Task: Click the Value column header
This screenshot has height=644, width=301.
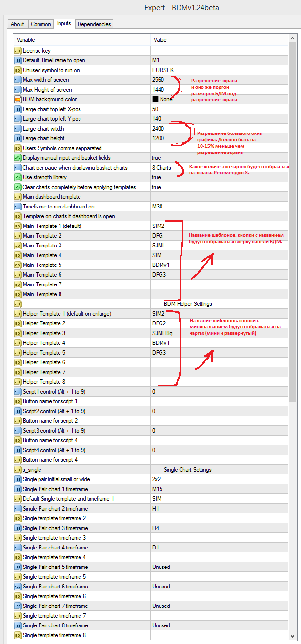Action: (220, 40)
